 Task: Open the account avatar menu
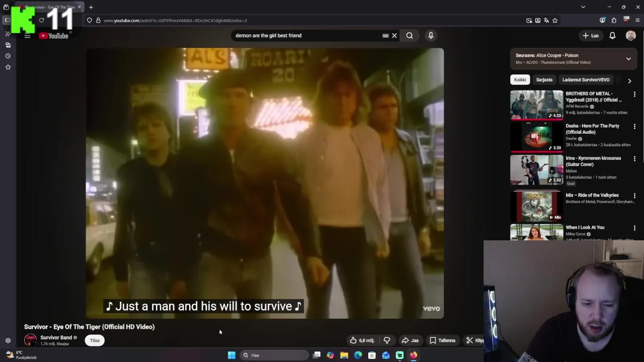pos(630,36)
